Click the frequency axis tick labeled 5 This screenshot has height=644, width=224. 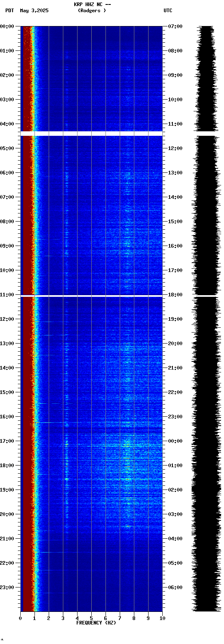pyautogui.click(x=91, y=618)
